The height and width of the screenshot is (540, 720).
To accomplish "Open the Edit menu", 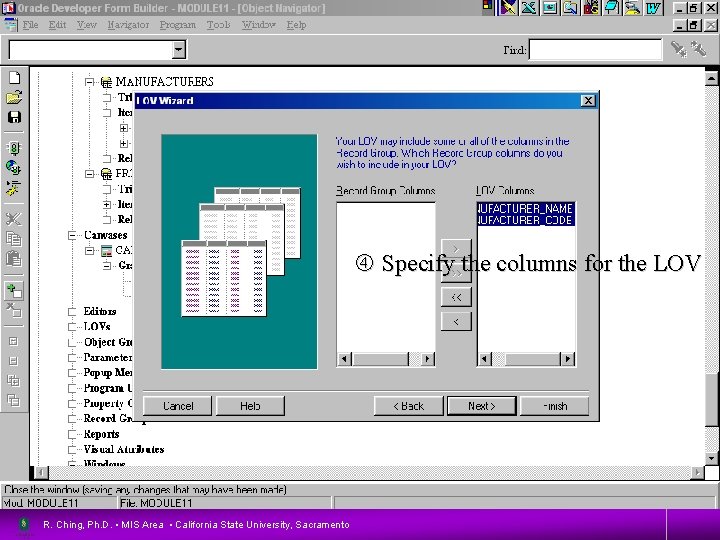I will (x=57, y=25).
